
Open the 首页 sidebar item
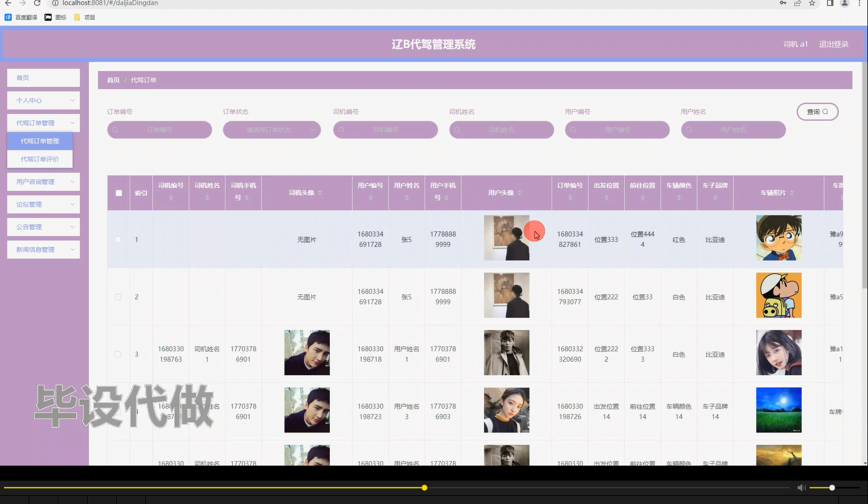[44, 78]
